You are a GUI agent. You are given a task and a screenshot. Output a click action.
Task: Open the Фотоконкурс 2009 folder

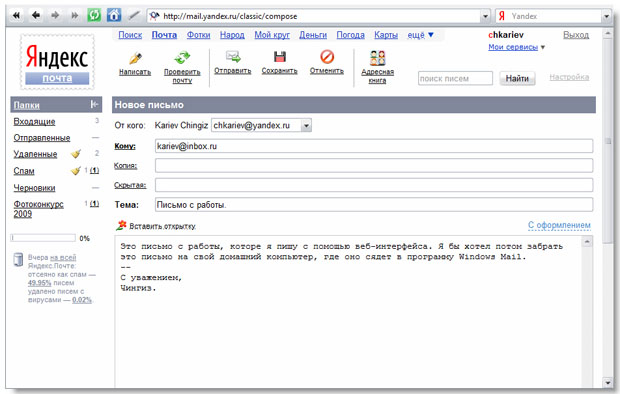(38, 209)
